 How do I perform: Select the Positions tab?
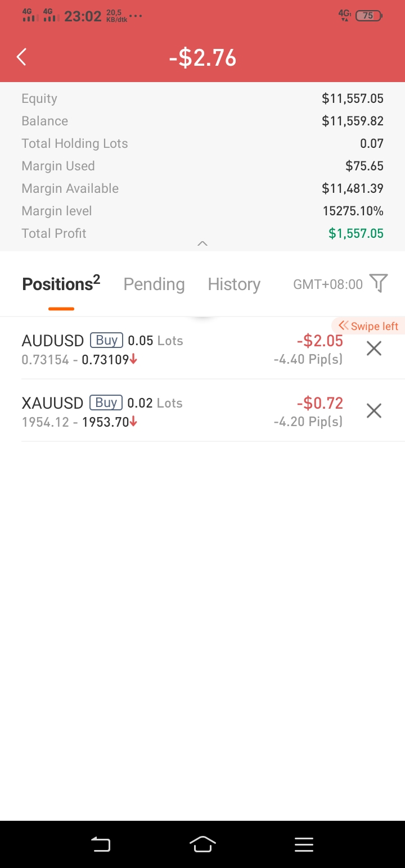[x=61, y=284]
